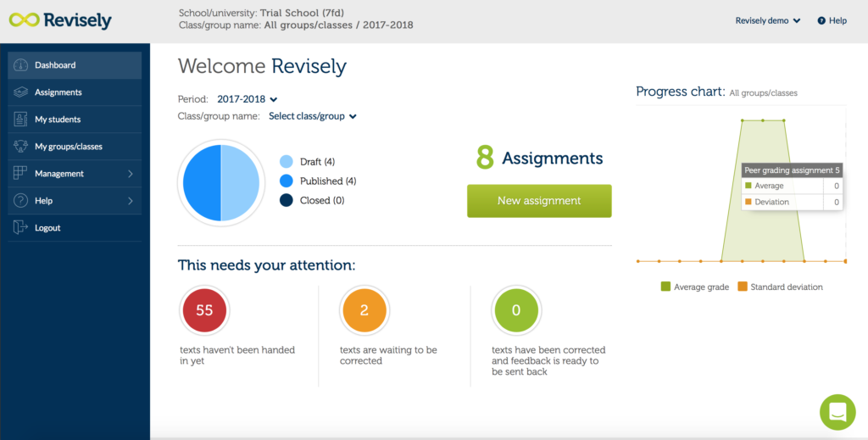868x440 pixels.
Task: Open the Select class/group dropdown
Action: (x=313, y=116)
